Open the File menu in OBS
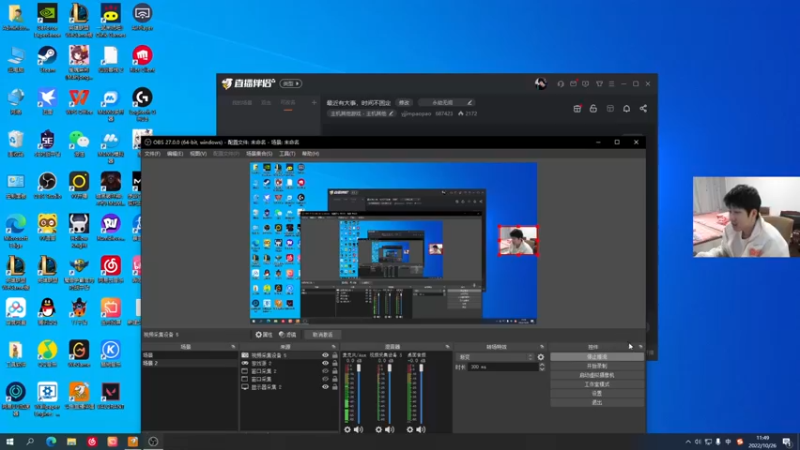The image size is (800, 450). click(x=152, y=154)
